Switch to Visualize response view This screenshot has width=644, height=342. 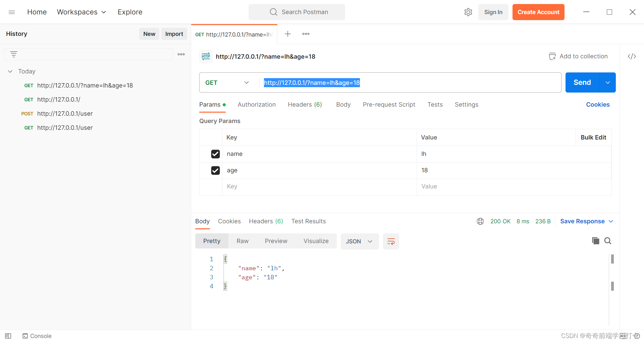click(x=316, y=241)
